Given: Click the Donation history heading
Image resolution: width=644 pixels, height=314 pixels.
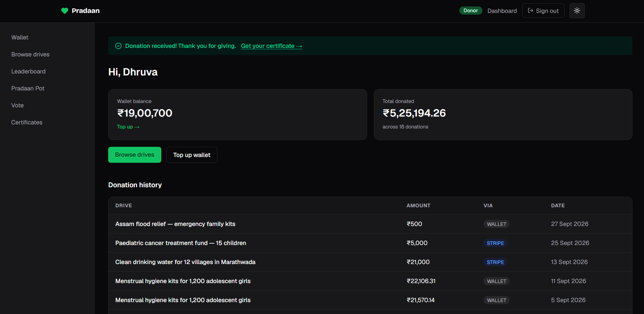Looking at the screenshot, I should coord(135,185).
